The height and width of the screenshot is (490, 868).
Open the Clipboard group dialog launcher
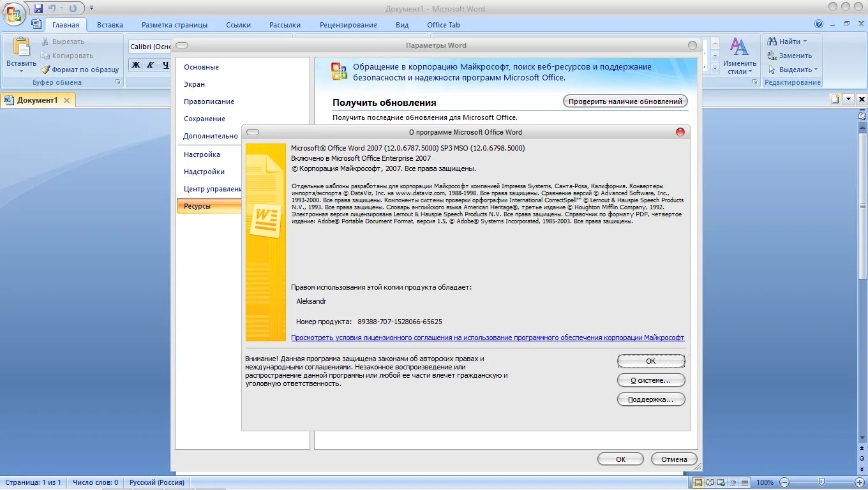(x=117, y=82)
